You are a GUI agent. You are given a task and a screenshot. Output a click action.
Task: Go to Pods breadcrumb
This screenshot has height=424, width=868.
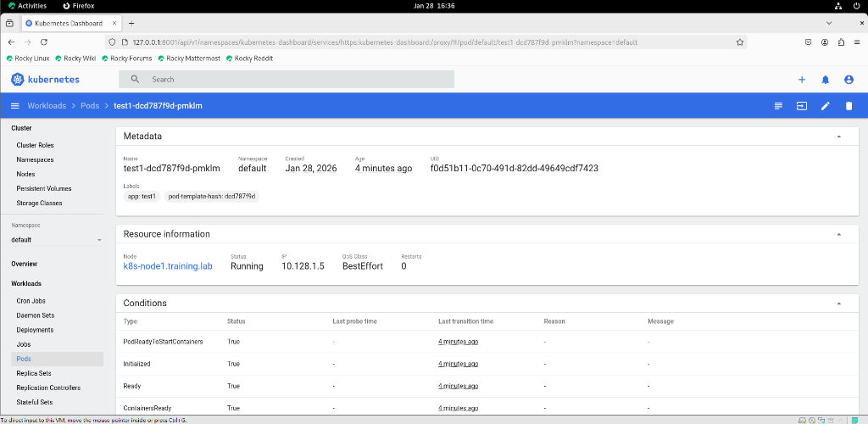tap(90, 106)
